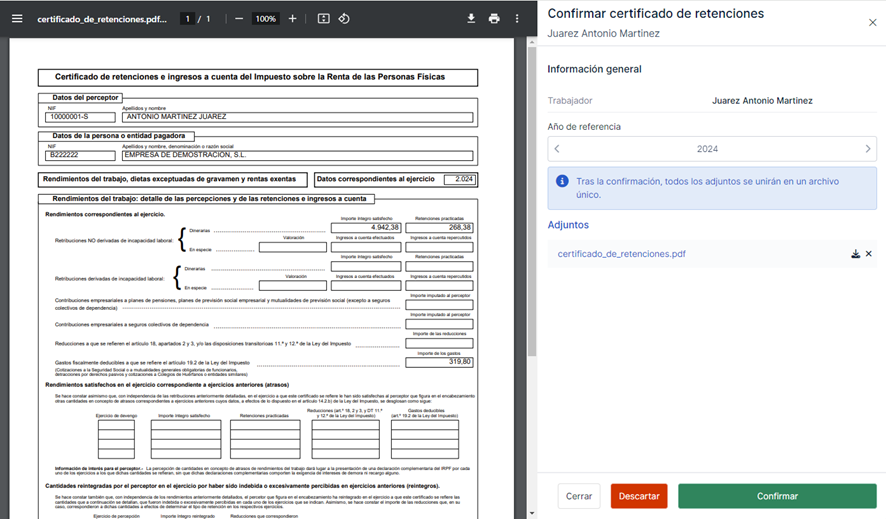Click the Información general heading
This screenshot has height=519, width=886.
pos(594,69)
